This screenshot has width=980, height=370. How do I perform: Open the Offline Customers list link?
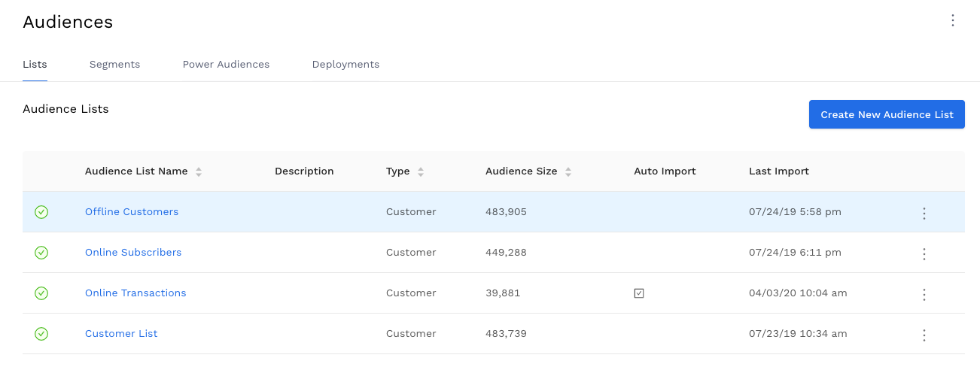click(132, 212)
